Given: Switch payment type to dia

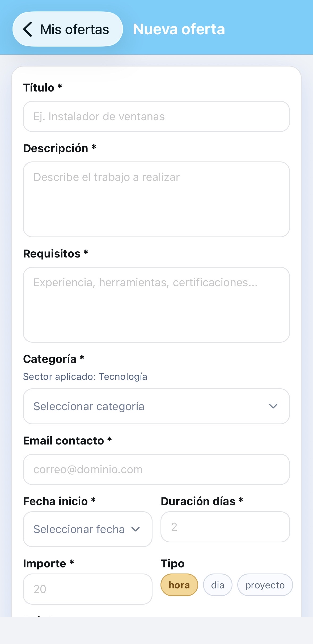Looking at the screenshot, I should 218,585.
